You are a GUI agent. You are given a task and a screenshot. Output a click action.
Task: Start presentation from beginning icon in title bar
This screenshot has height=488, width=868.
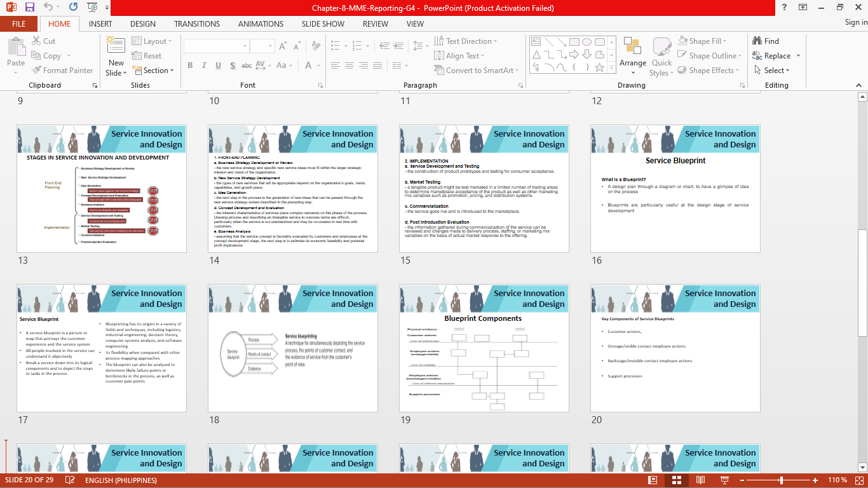click(92, 8)
